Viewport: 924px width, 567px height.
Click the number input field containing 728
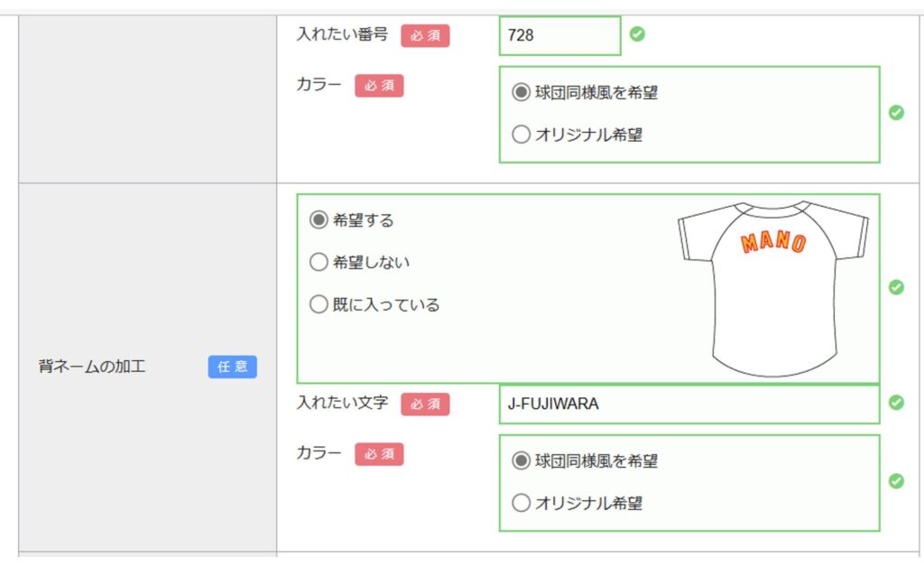click(x=559, y=35)
